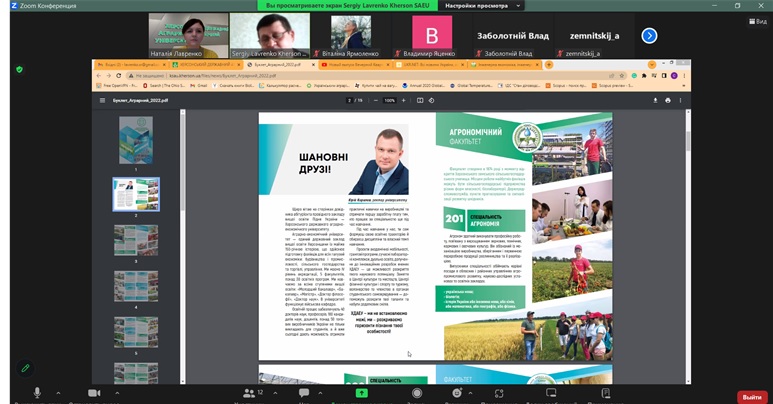Viewport: 773px width, 404px height.
Task: Switch to the UKR.NET browser tab
Action: 430,65
